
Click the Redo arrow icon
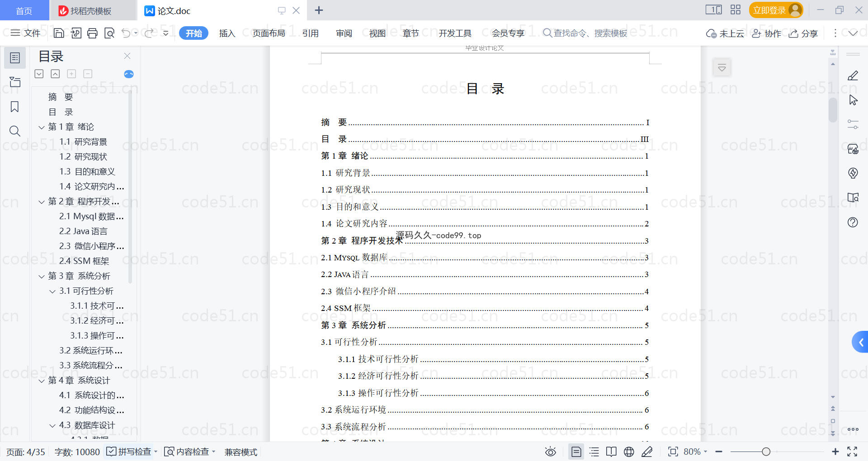click(x=149, y=33)
